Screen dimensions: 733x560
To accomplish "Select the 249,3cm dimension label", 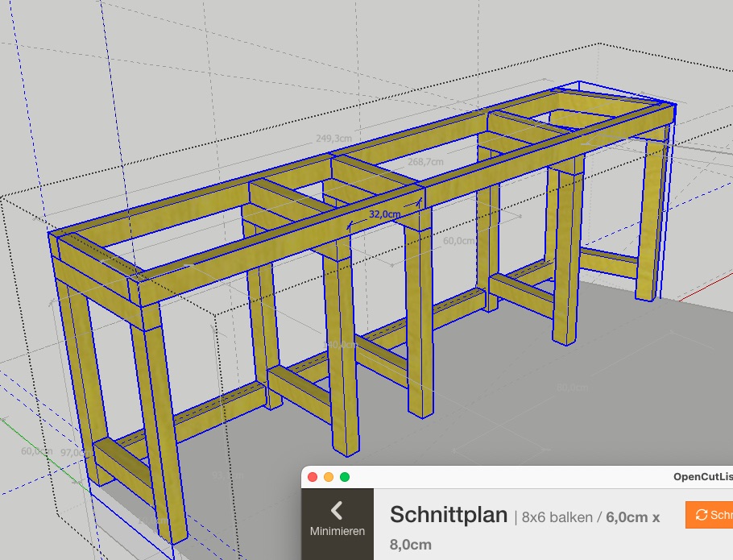I will (x=333, y=139).
